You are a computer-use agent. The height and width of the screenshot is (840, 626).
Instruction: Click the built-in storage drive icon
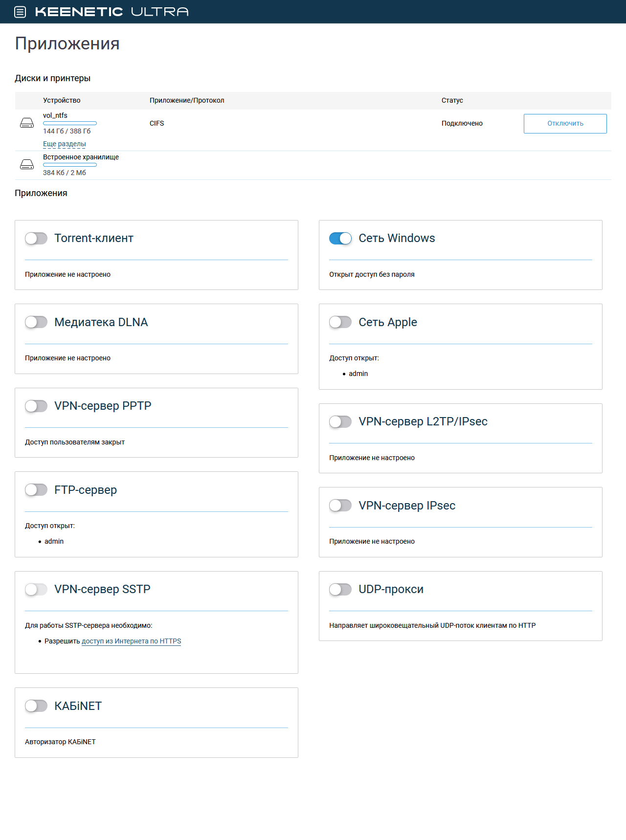pos(27,165)
